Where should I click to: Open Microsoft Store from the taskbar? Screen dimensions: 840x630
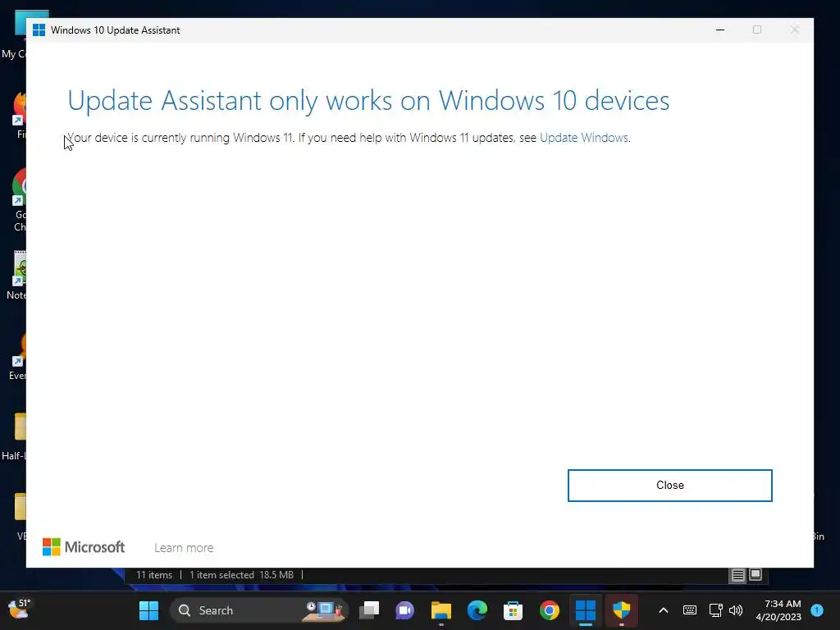pos(513,610)
